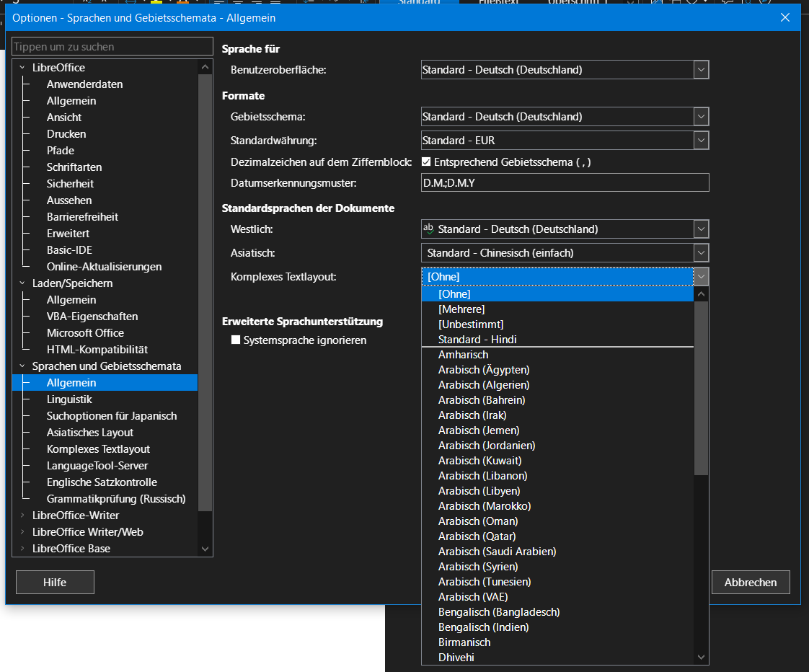Select Arabisch (Libyen) entry
The width and height of the screenshot is (809, 672).
558,491
